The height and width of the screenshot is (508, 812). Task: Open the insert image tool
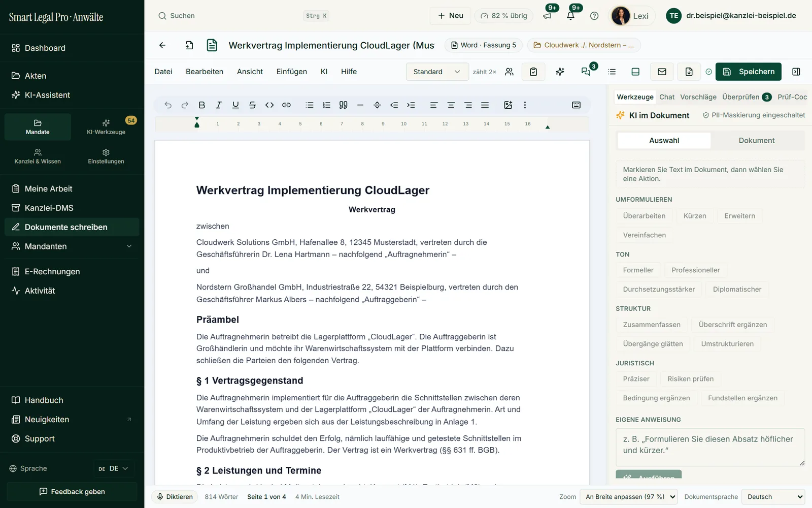coord(508,105)
